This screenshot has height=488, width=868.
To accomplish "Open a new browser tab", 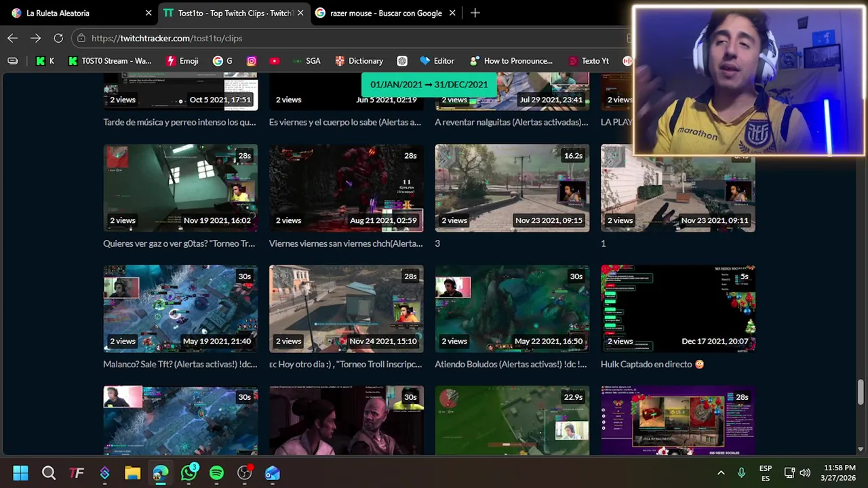I will tap(475, 13).
